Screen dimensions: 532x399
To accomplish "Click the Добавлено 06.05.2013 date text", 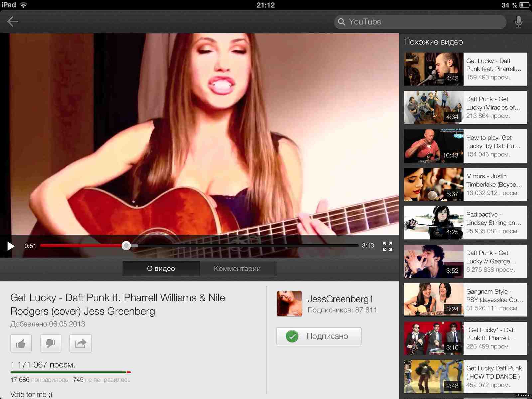I will 48,324.
